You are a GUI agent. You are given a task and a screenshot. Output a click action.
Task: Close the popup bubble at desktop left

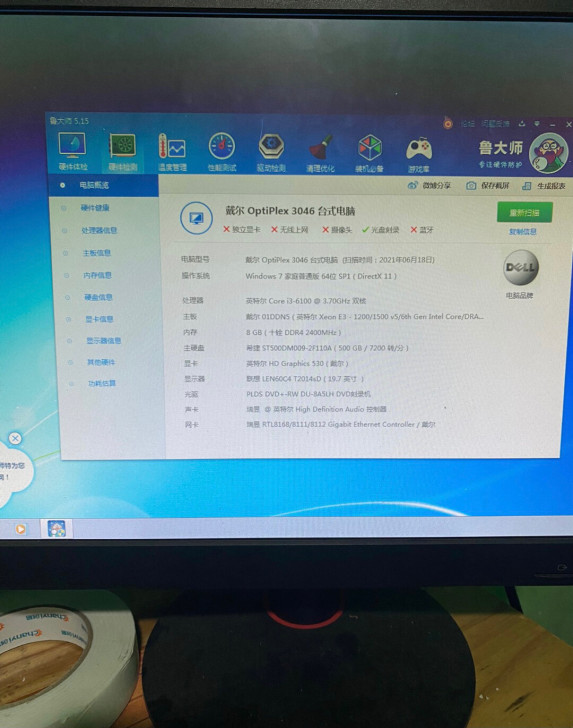point(15,438)
